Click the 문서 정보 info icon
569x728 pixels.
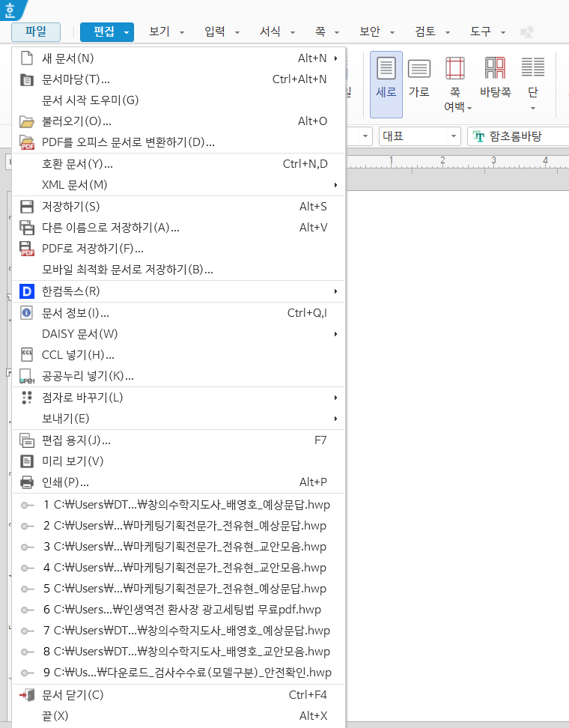pos(27,313)
